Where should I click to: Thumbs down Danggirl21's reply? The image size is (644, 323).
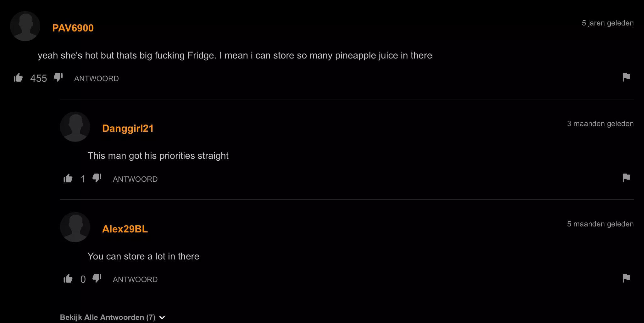[x=97, y=178]
